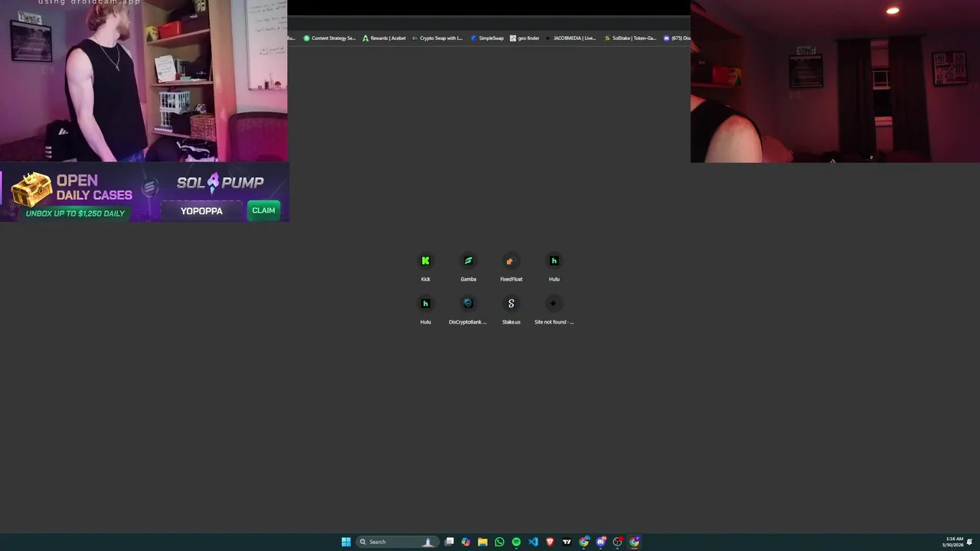980x551 pixels.
Task: Open the geo finder bookmark
Action: [524, 38]
